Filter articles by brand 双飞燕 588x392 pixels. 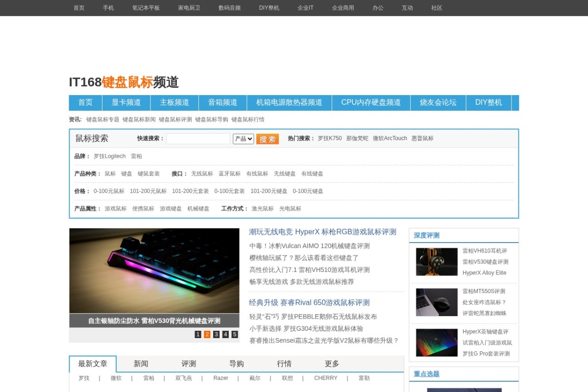tap(184, 378)
